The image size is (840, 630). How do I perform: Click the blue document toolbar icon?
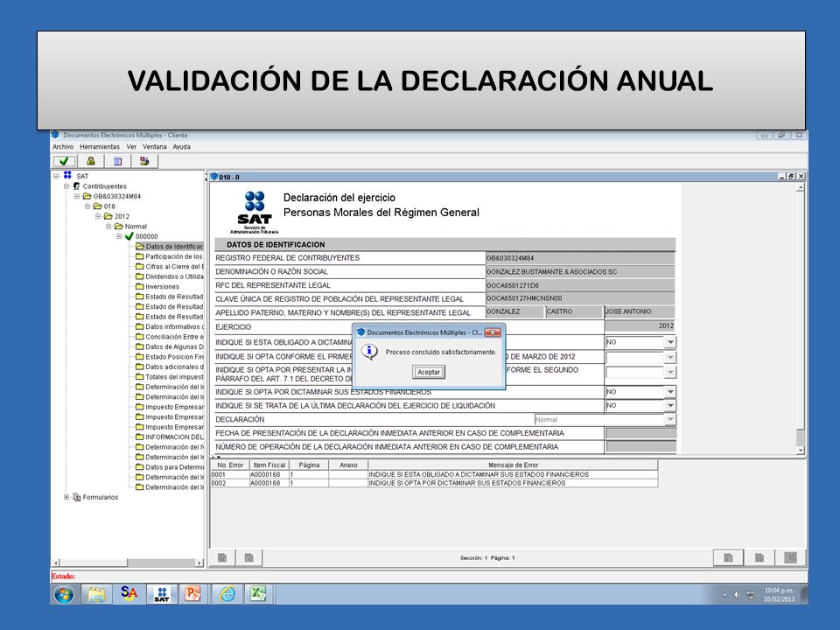[x=118, y=161]
